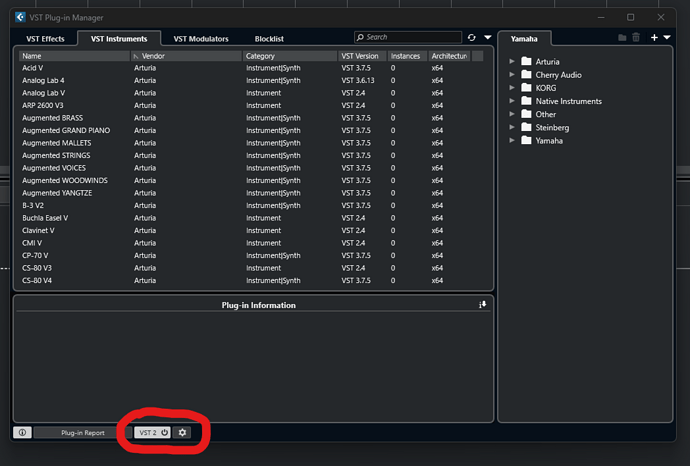Open collections dropdown arrow next to plus
690x466 pixels.
point(667,38)
